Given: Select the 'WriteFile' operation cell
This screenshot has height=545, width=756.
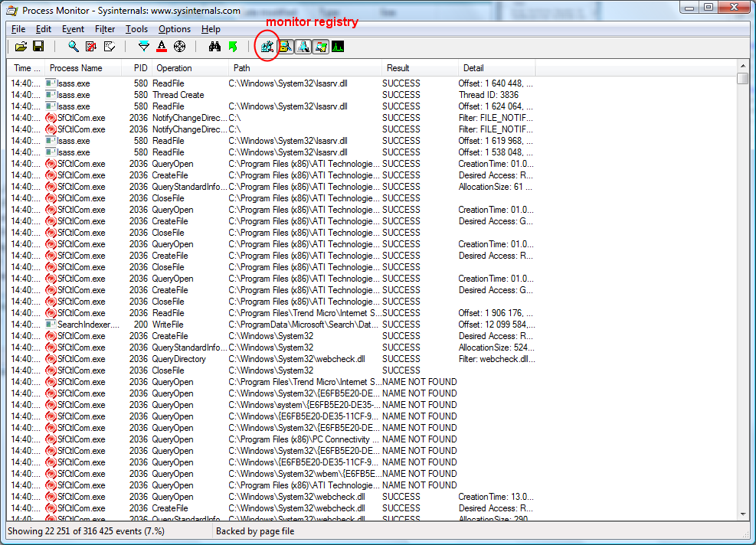Looking at the screenshot, I should click(x=167, y=325).
